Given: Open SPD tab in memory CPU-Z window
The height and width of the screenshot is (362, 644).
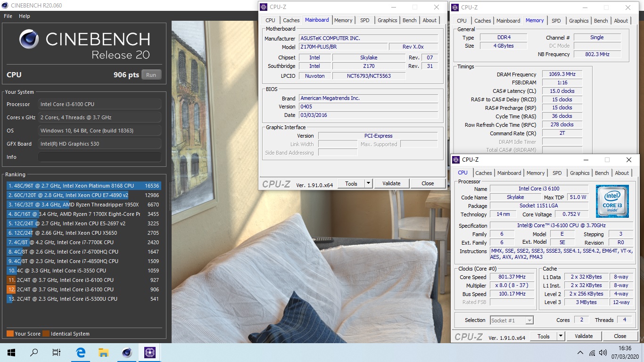Looking at the screenshot, I should (556, 21).
